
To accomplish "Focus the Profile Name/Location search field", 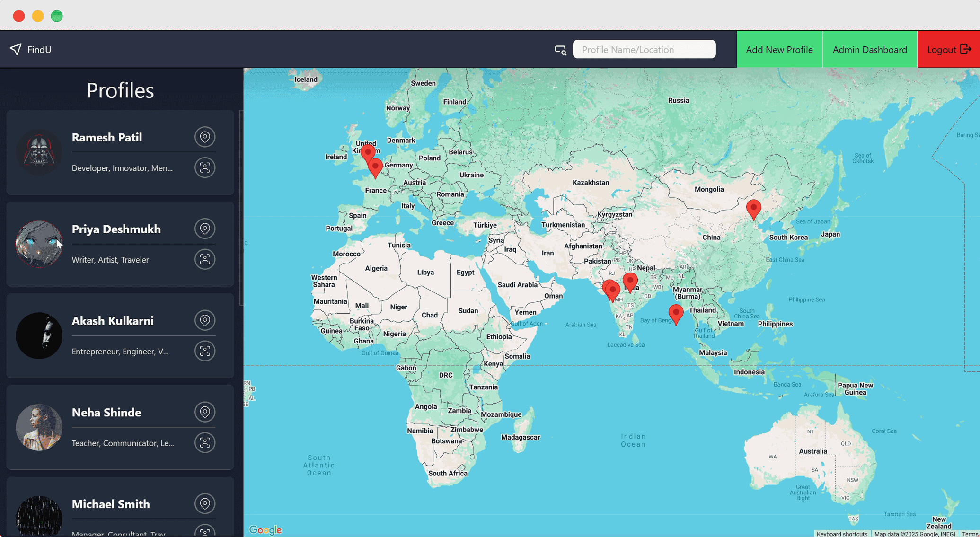I will (x=644, y=50).
